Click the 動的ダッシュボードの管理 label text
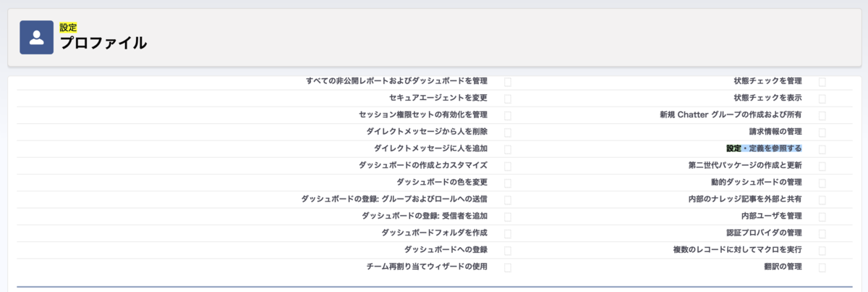This screenshot has width=868, height=292. 757,182
